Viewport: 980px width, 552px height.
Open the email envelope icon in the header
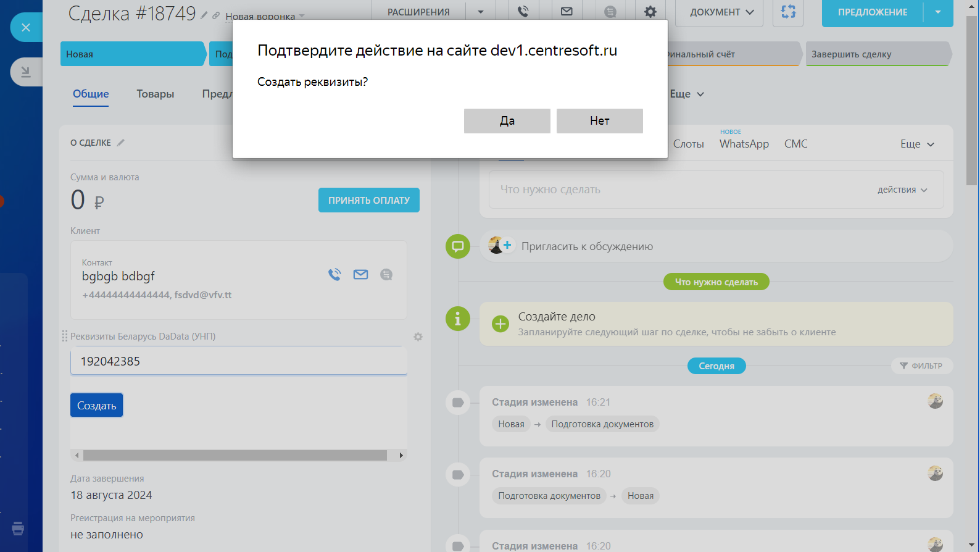tap(567, 12)
